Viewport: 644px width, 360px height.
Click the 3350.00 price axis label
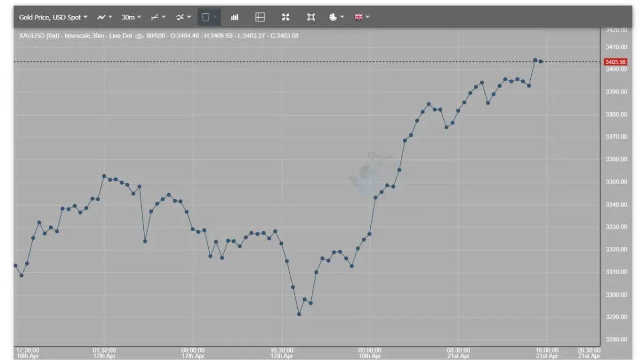coord(616,182)
